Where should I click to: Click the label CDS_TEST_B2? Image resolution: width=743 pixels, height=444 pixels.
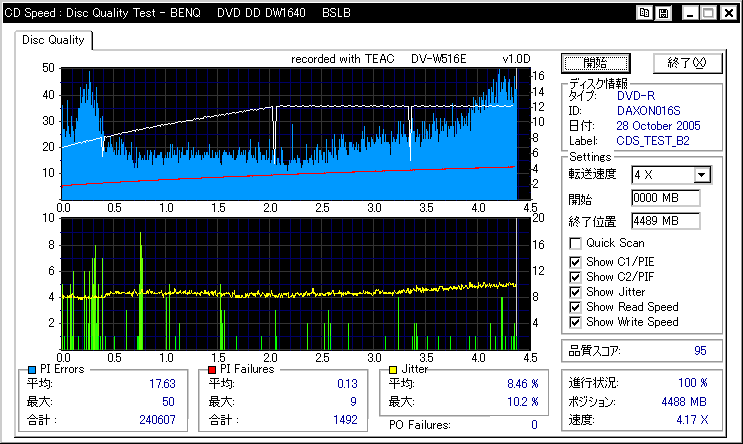click(653, 141)
